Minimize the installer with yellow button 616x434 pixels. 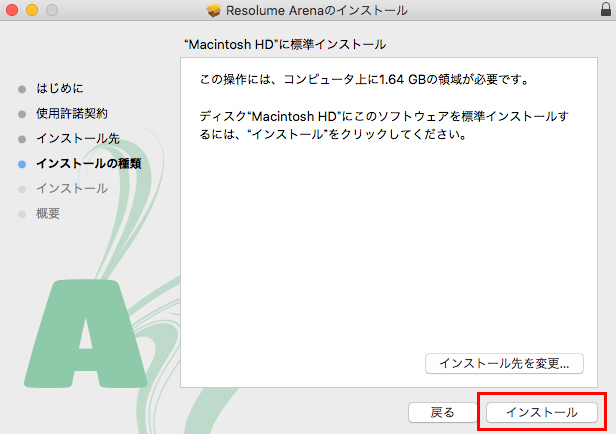pyautogui.click(x=32, y=10)
